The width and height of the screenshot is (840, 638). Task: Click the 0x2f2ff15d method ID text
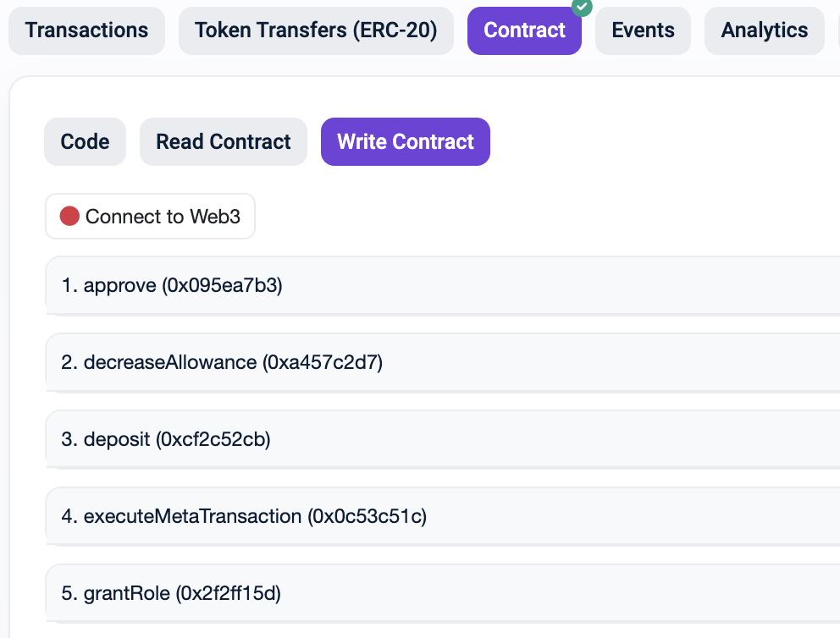tap(228, 593)
